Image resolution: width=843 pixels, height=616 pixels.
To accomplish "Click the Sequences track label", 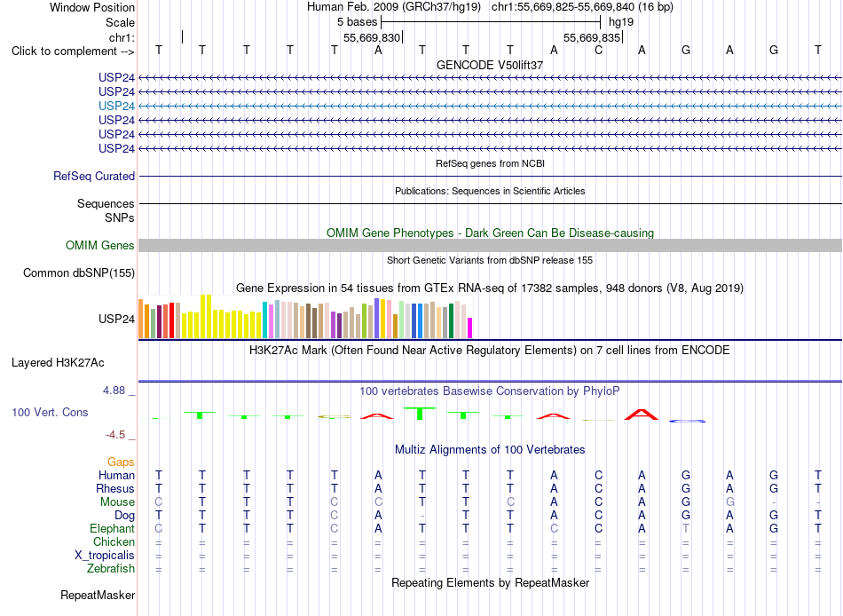I will [x=106, y=204].
